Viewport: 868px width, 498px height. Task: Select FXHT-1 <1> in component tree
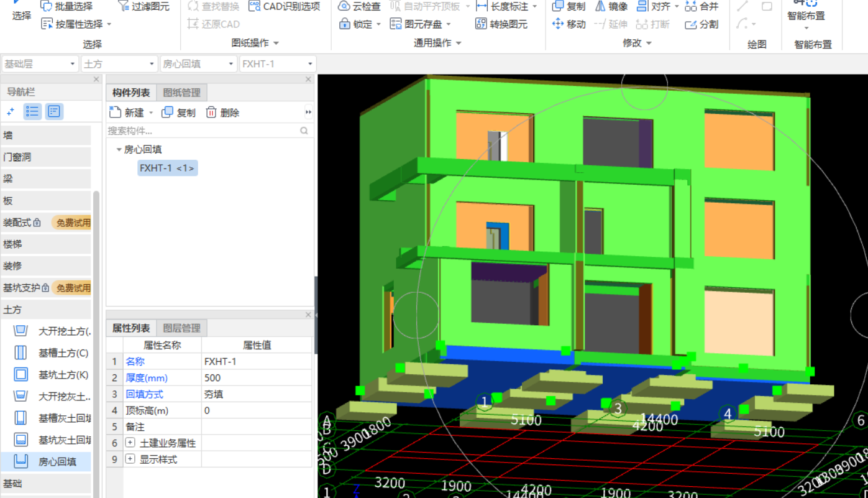[167, 168]
